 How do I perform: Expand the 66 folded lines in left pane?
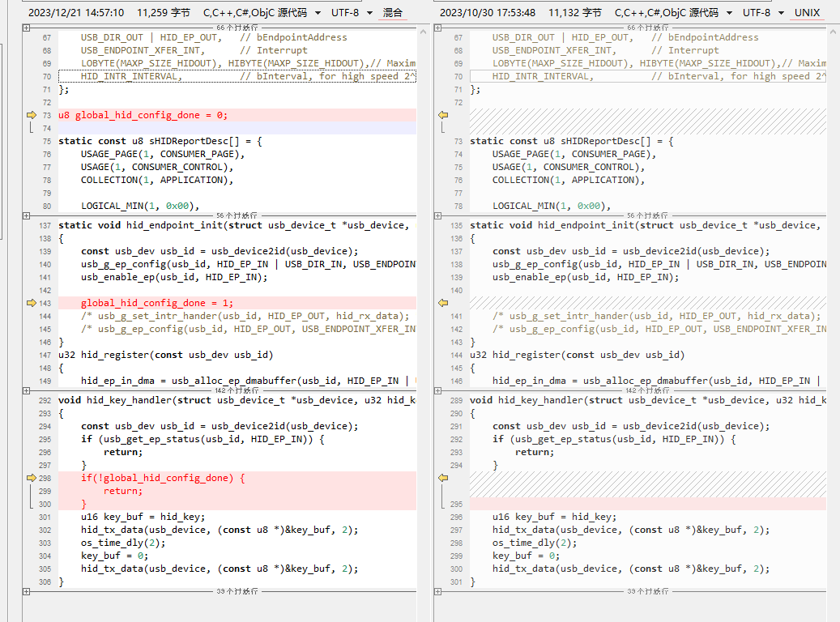(x=26, y=28)
